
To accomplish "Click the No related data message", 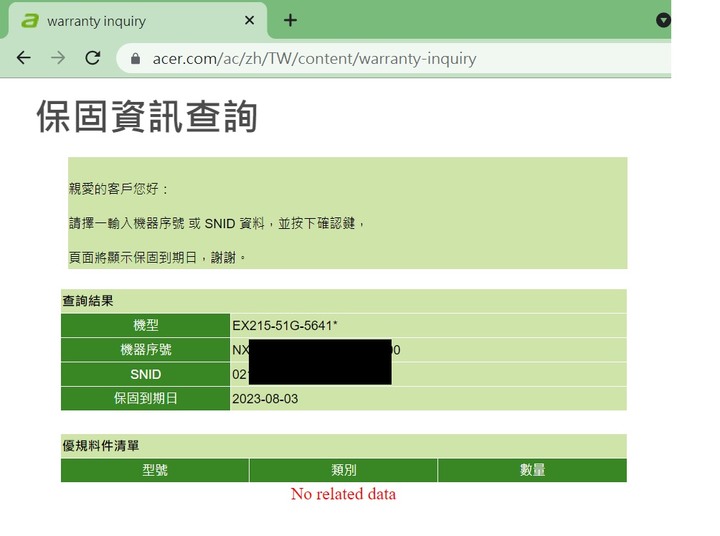I will pyautogui.click(x=343, y=494).
